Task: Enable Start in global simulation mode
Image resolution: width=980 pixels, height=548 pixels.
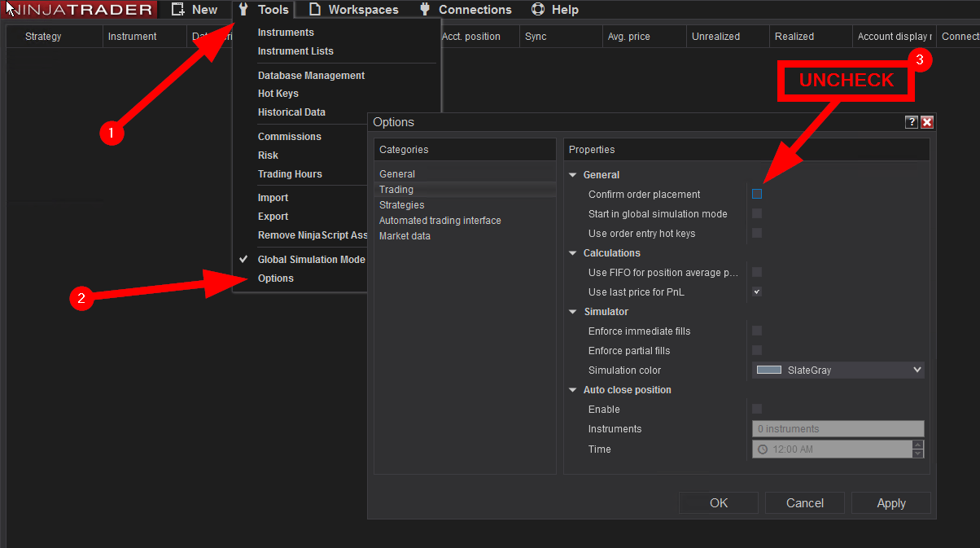Action: [x=757, y=214]
